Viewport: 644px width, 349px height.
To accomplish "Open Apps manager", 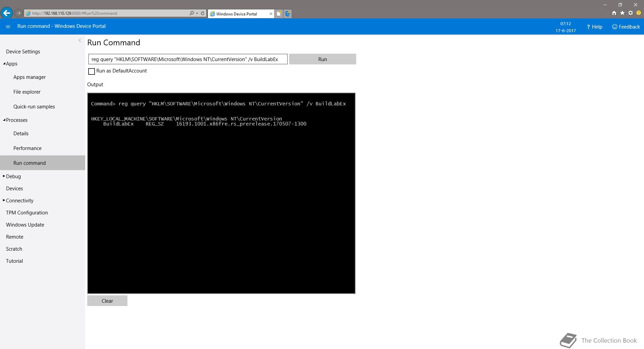I will [30, 77].
